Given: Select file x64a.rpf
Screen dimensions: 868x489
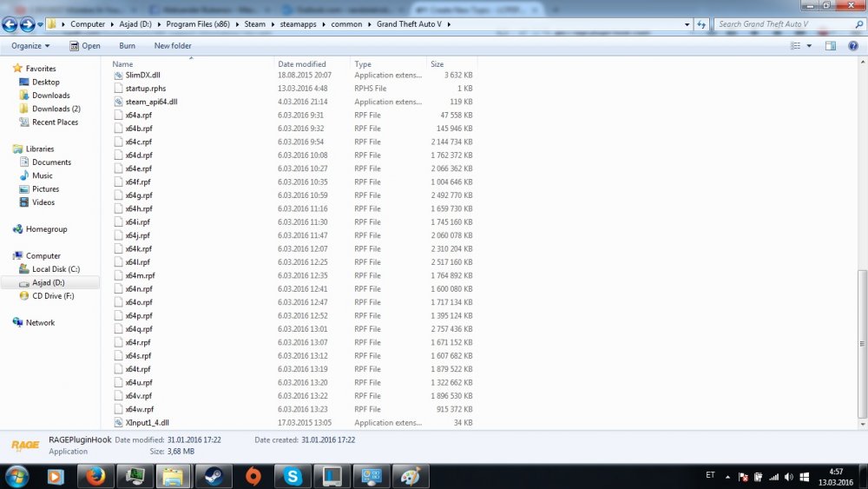Looking at the screenshot, I should point(138,116).
